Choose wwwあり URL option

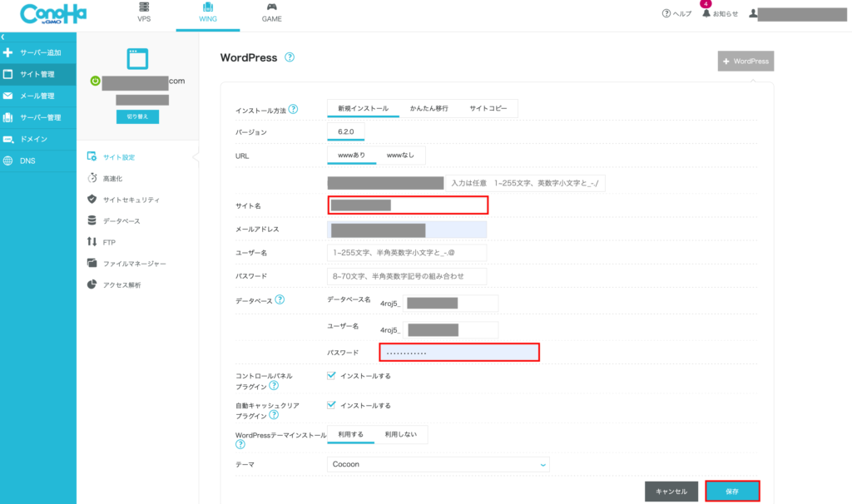tap(352, 156)
